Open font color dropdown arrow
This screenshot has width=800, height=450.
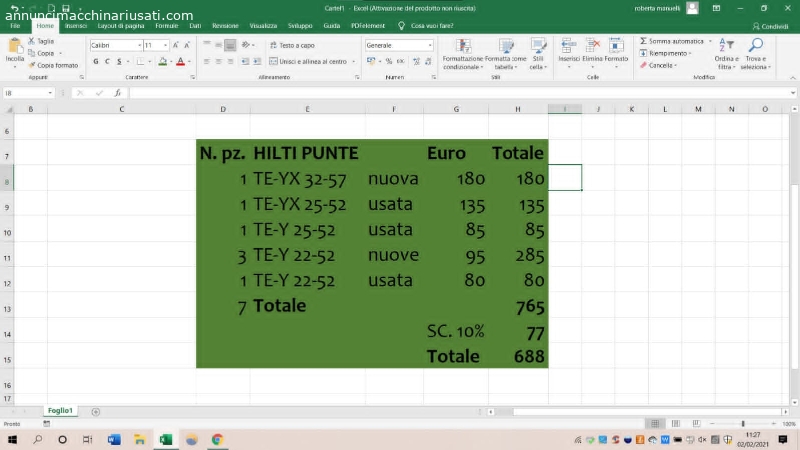[x=189, y=62]
